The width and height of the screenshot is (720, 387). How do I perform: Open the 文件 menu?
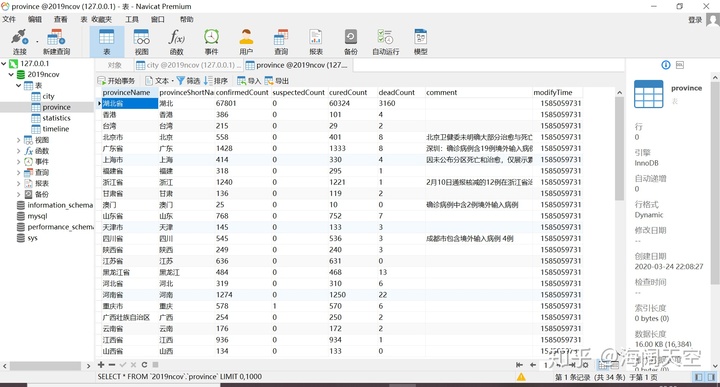click(9, 19)
